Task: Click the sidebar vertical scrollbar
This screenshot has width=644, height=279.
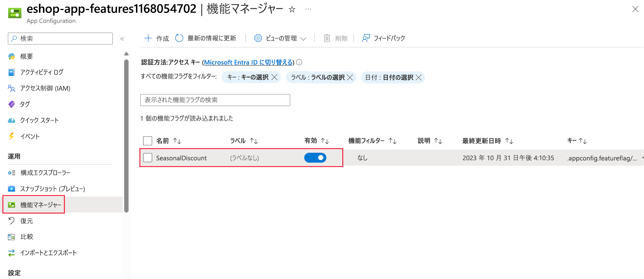Action: pyautogui.click(x=126, y=136)
